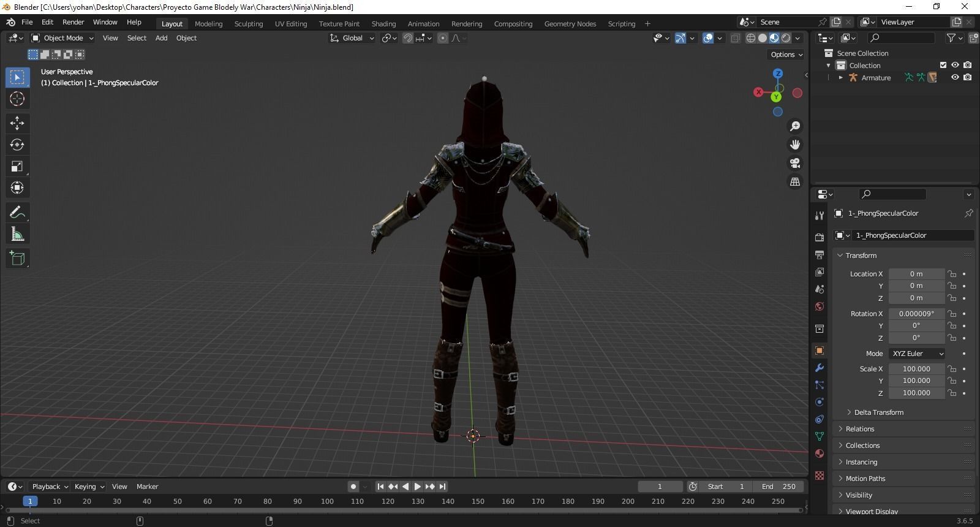This screenshot has width=980, height=527.
Task: Open the timeline Marker menu
Action: pyautogui.click(x=147, y=487)
